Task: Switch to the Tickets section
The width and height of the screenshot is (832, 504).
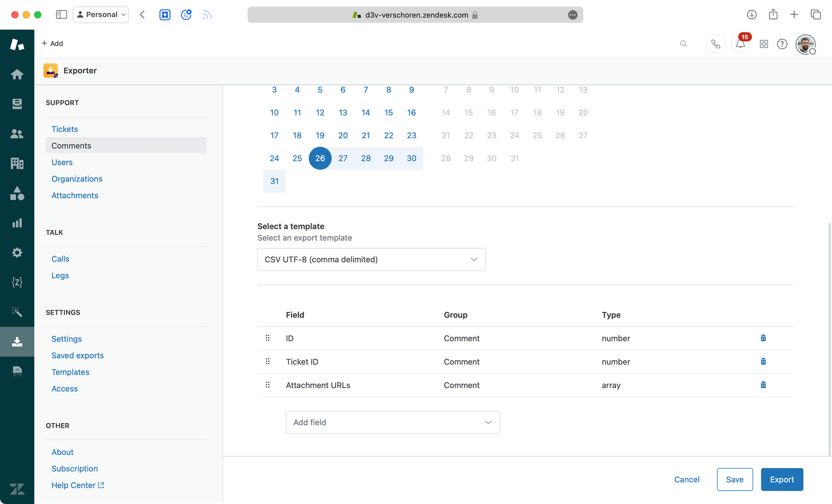Action: [64, 129]
